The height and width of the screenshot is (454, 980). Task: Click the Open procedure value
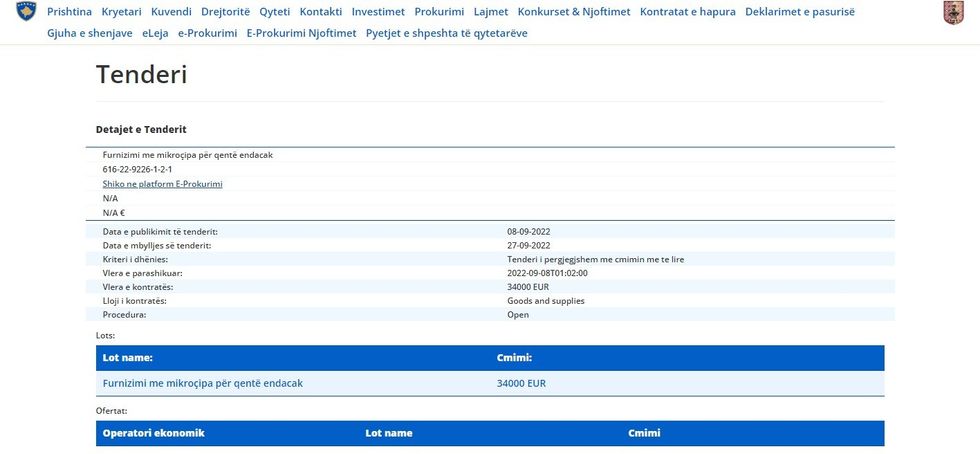click(x=518, y=315)
